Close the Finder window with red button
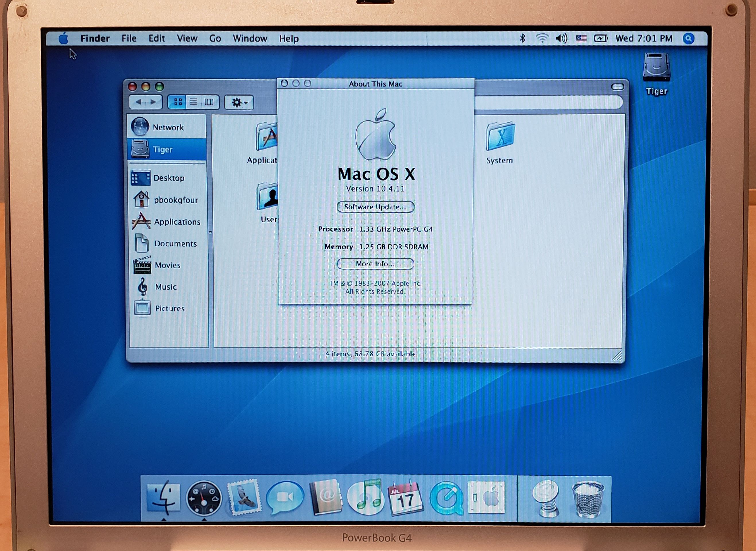 pos(133,87)
